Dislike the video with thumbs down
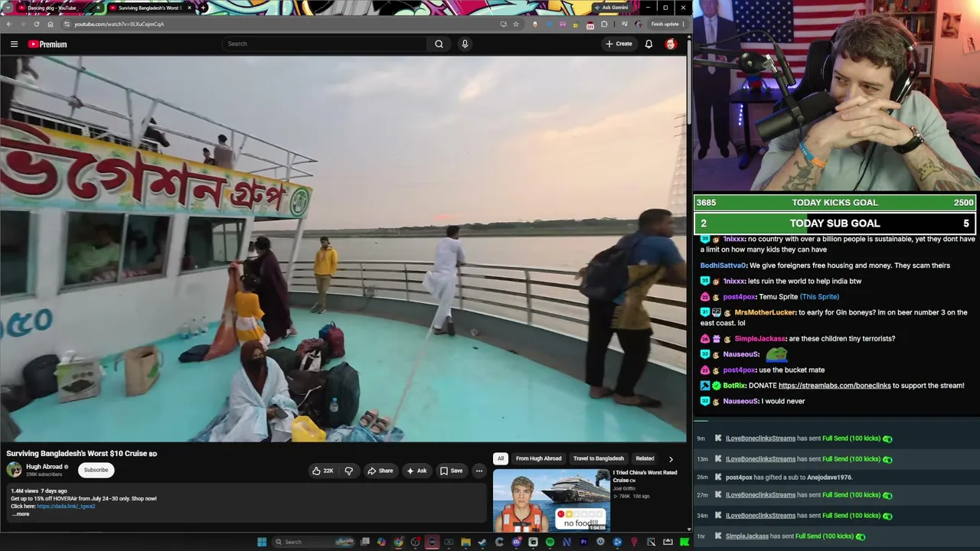 (349, 471)
